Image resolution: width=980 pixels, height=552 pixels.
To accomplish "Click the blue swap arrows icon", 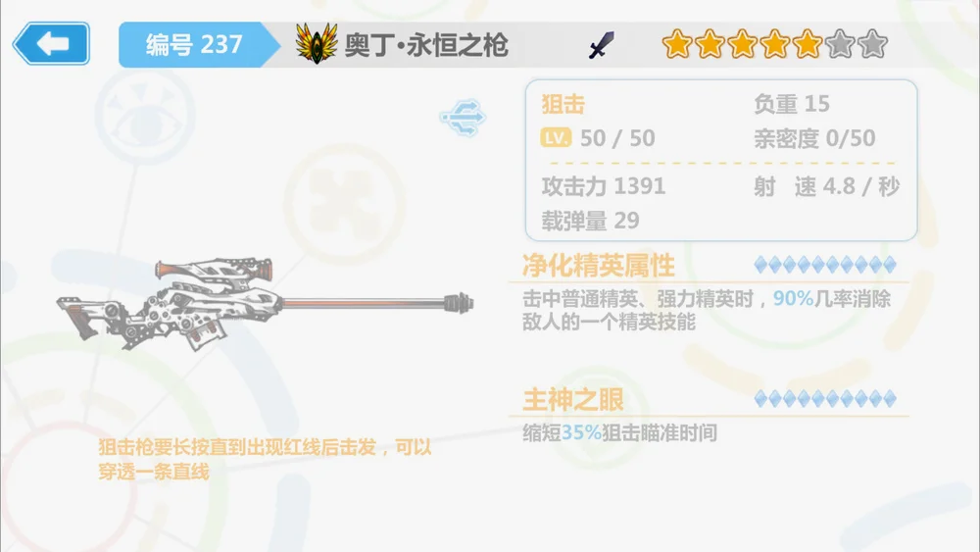I will [x=463, y=117].
